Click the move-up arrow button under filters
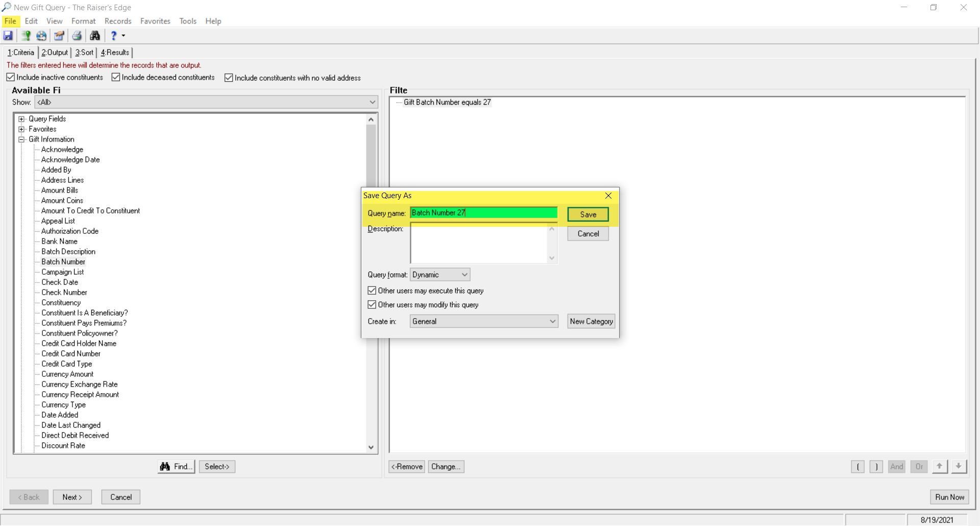The height and width of the screenshot is (526, 980). tap(940, 466)
